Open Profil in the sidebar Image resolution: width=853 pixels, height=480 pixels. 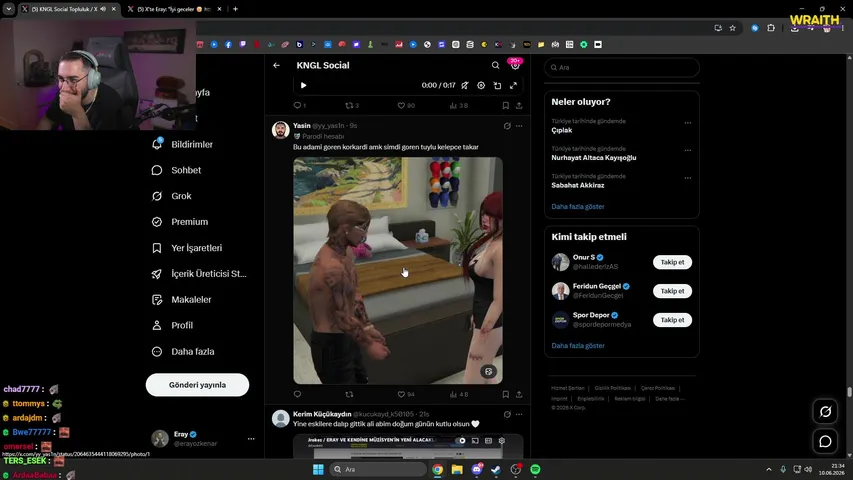point(172,325)
